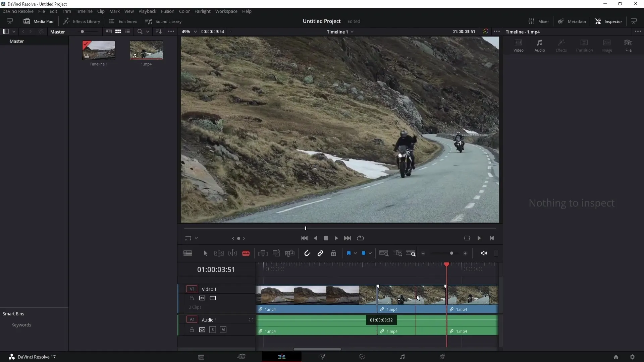
Task: Open media pool search options dropdown
Action: tap(148, 32)
